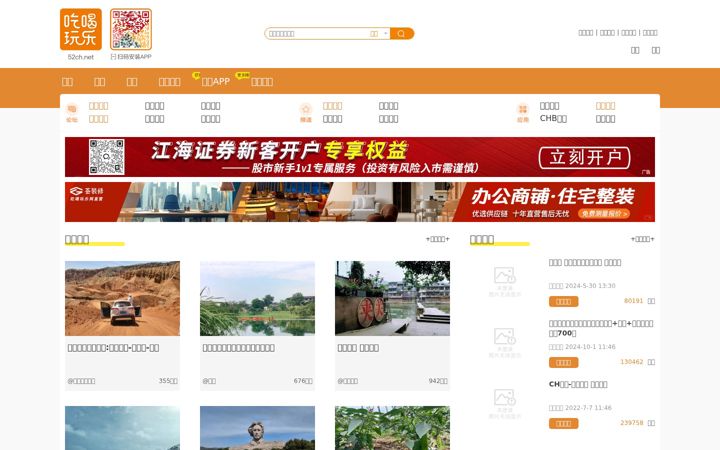Click the four-squares apps category icon

[x=523, y=109]
